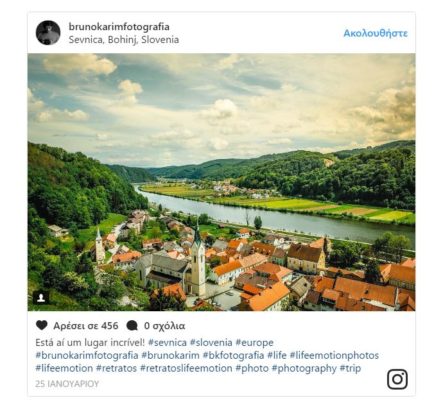Open the #lifeemotionphotos hashtag
Image resolution: width=434 pixels, height=412 pixels.
point(334,355)
